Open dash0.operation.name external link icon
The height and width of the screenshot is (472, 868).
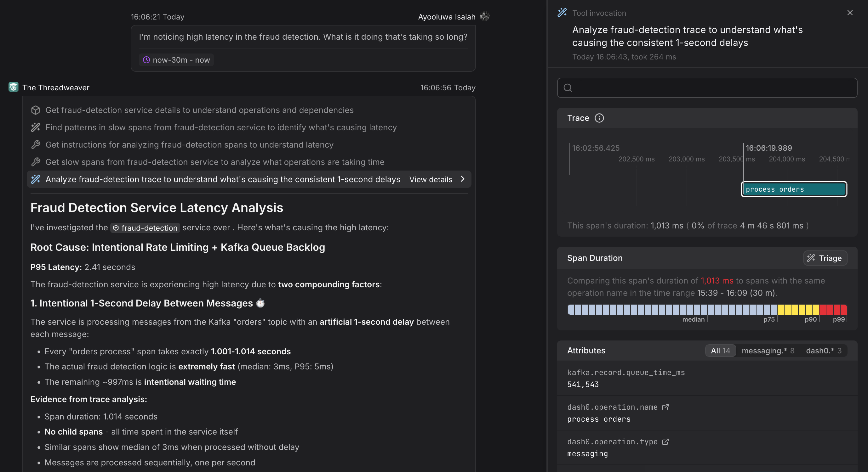[x=665, y=407]
